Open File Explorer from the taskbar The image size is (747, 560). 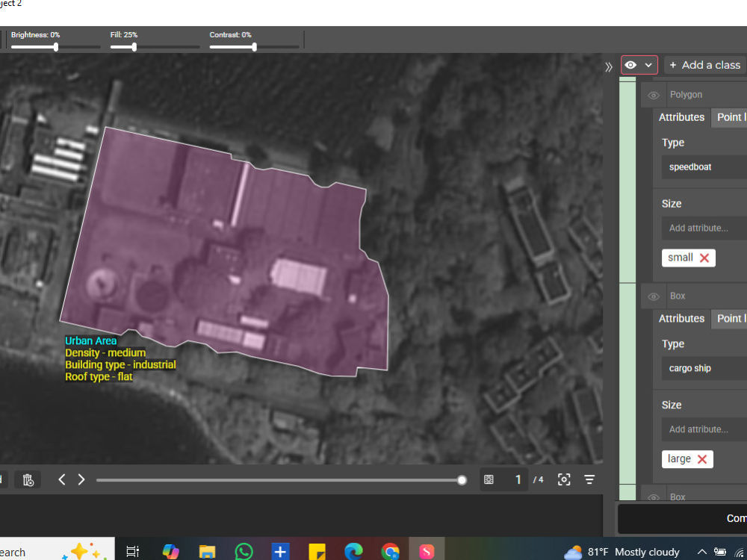207,552
